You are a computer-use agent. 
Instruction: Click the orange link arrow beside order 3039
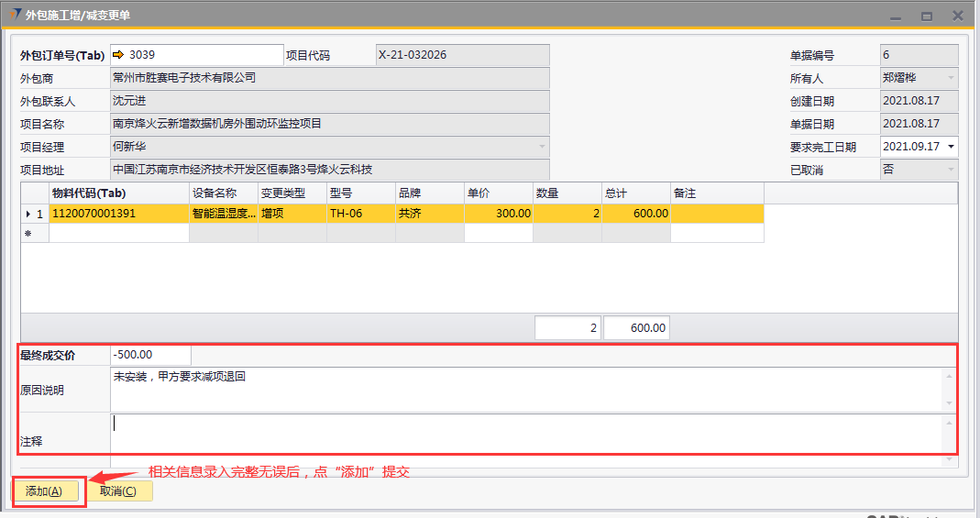[x=118, y=55]
